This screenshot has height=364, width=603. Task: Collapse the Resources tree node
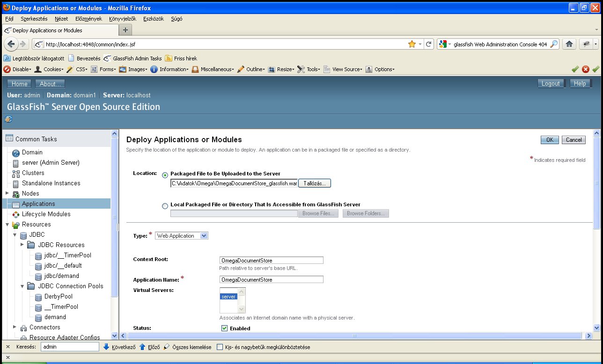tap(7, 225)
